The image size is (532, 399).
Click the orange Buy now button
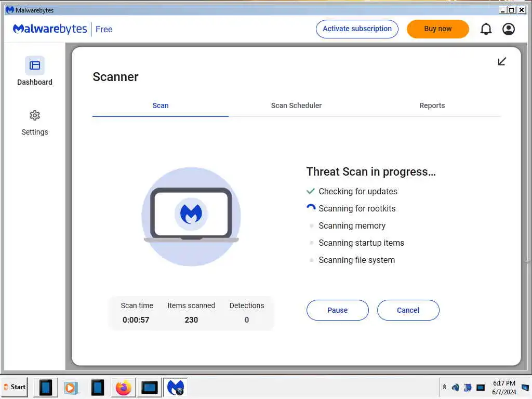pos(437,29)
